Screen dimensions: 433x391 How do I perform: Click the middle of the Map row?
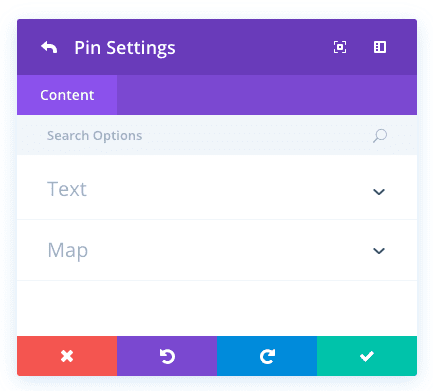coord(217,250)
